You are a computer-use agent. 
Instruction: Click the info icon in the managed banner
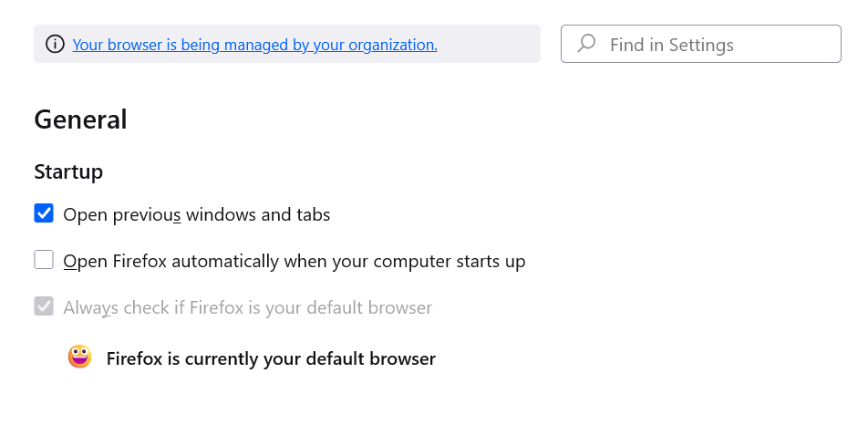pos(56,44)
